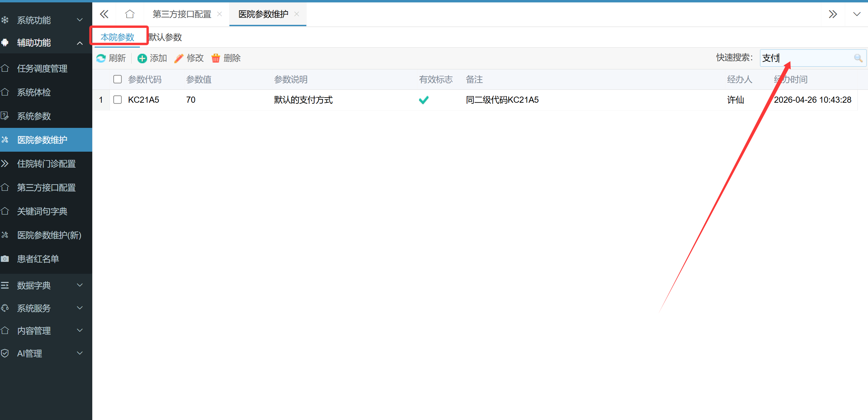Click the home icon in the tab bar
868x420 pixels.
(x=130, y=14)
